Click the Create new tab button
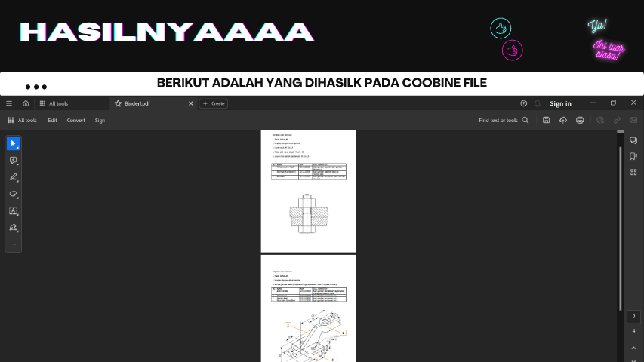 pyautogui.click(x=214, y=103)
